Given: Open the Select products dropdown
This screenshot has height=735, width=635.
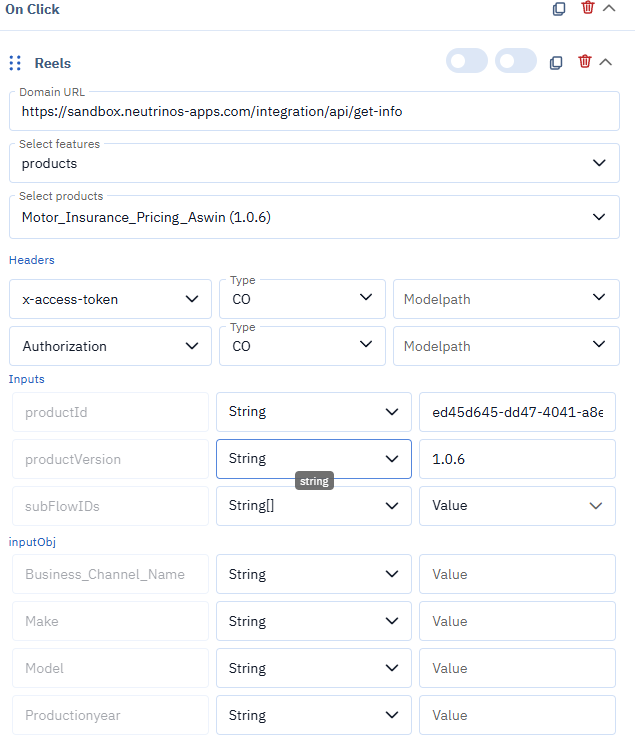Looking at the screenshot, I should pos(314,217).
